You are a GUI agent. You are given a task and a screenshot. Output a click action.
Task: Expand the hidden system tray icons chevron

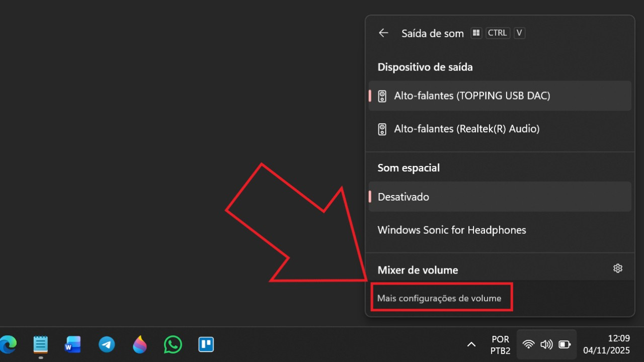pyautogui.click(x=471, y=344)
